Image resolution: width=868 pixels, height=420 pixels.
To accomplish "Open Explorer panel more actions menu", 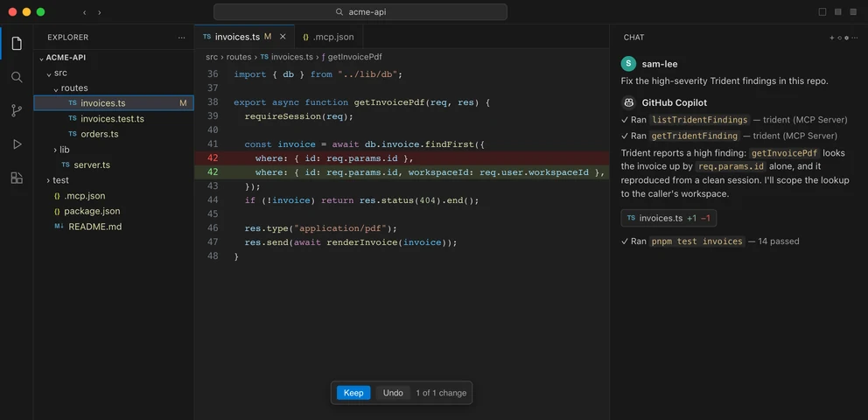I will coord(182,38).
